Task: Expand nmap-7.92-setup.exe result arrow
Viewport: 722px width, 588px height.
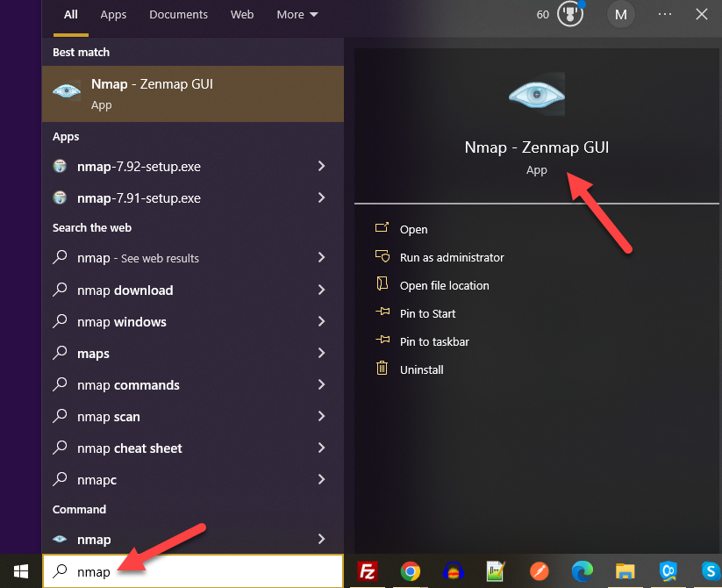Action: (x=321, y=167)
